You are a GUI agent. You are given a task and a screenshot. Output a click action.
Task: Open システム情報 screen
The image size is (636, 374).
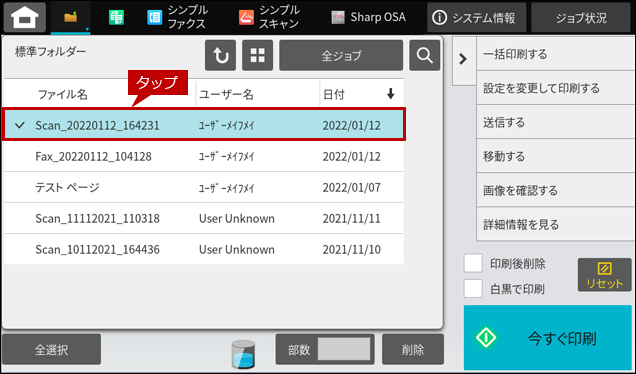coord(476,17)
